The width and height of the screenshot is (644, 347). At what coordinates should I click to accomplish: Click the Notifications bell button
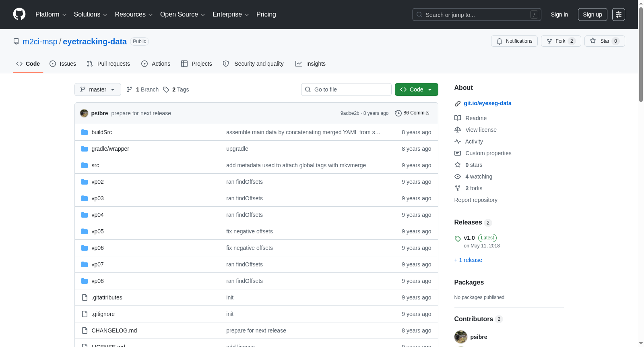tap(514, 41)
